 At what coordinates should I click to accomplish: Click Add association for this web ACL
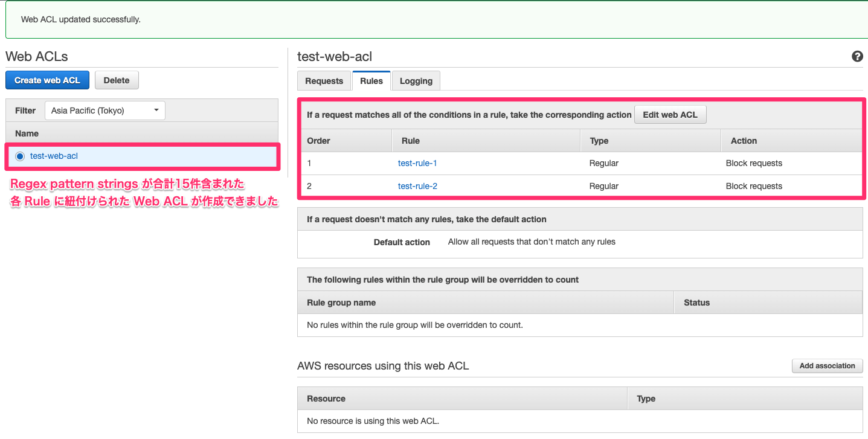tap(827, 366)
